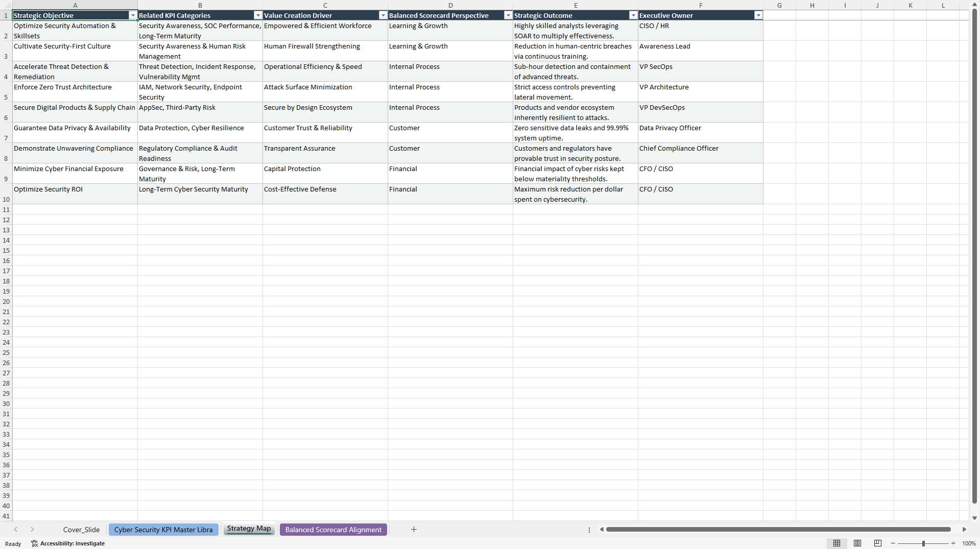Select cell 'Data Privacy Officer'
Image resolution: width=980 pixels, height=549 pixels.
pyautogui.click(x=701, y=133)
